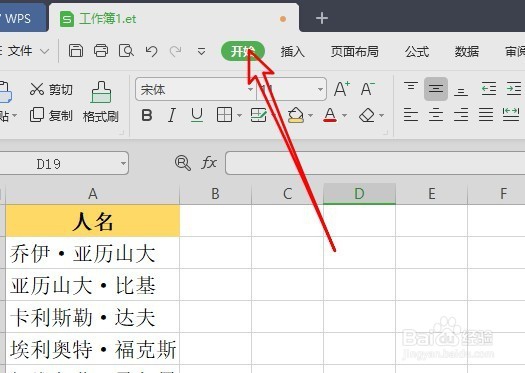This screenshot has height=373, width=525.
Task: Select the 人名 header cell
Action: [x=93, y=221]
